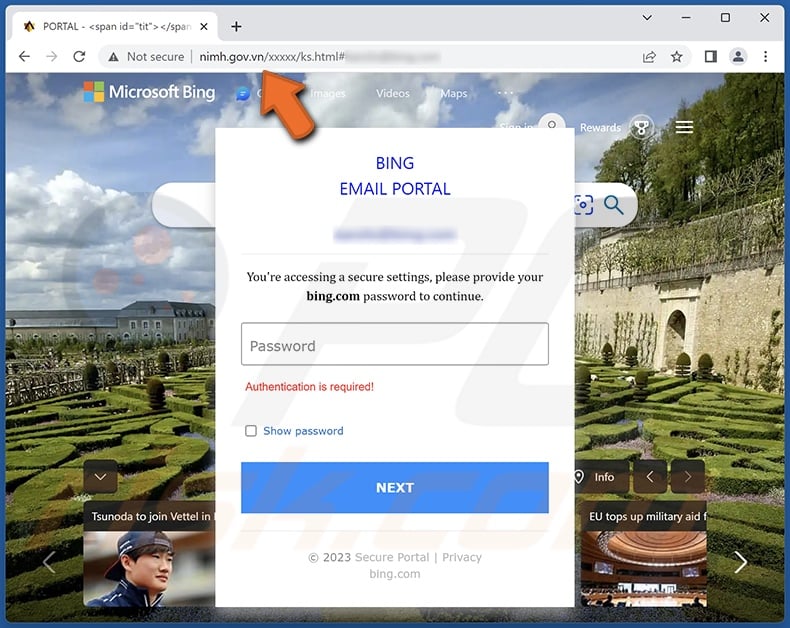Screen dimensions: 790x628
Task: Open the Images menu item
Action: click(x=327, y=93)
